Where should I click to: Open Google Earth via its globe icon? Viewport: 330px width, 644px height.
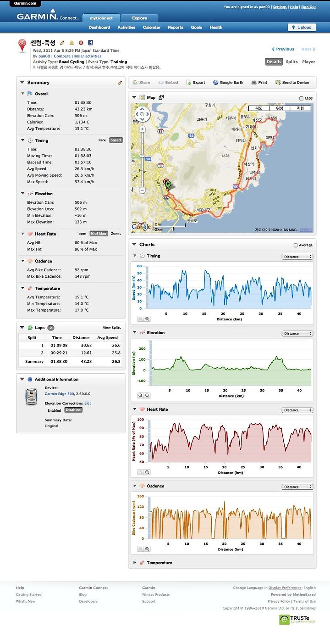click(216, 83)
